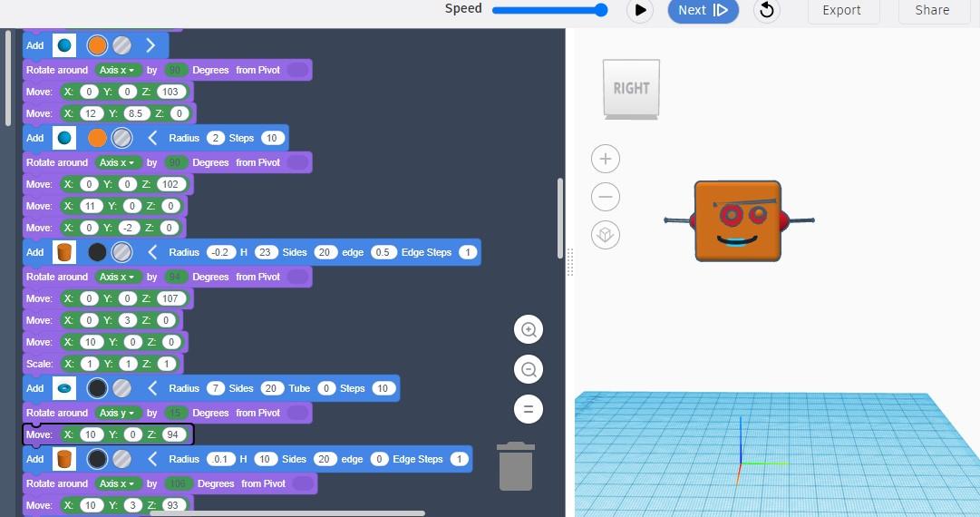Viewport: 980px width, 517px height.
Task: Toggle hole mode in H 23 cylinder block
Action: click(121, 252)
